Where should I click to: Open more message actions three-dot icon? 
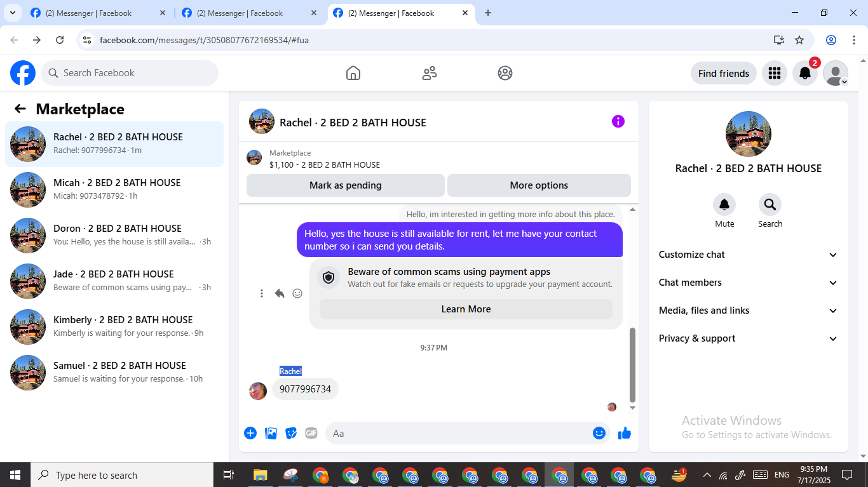click(262, 293)
